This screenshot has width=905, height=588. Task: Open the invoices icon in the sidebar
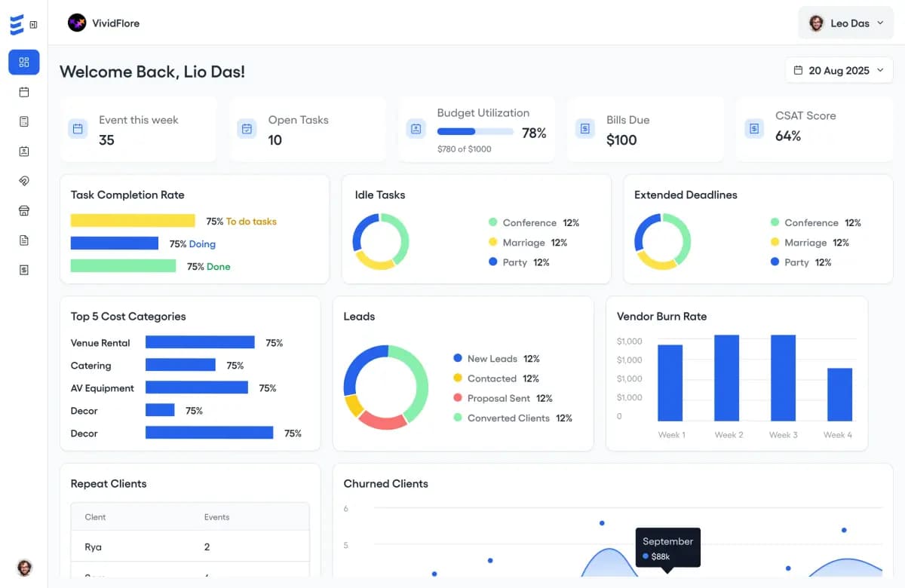click(x=23, y=268)
